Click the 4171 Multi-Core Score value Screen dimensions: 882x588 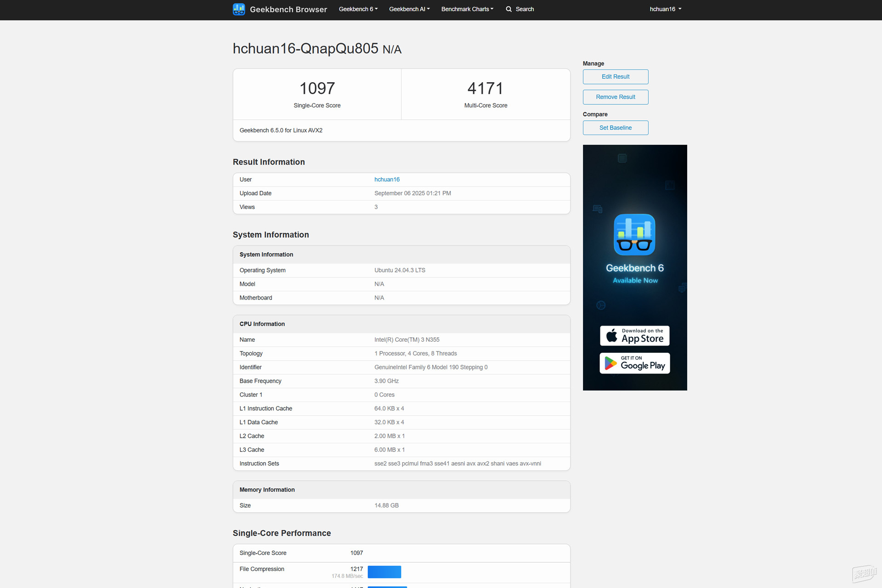point(486,88)
